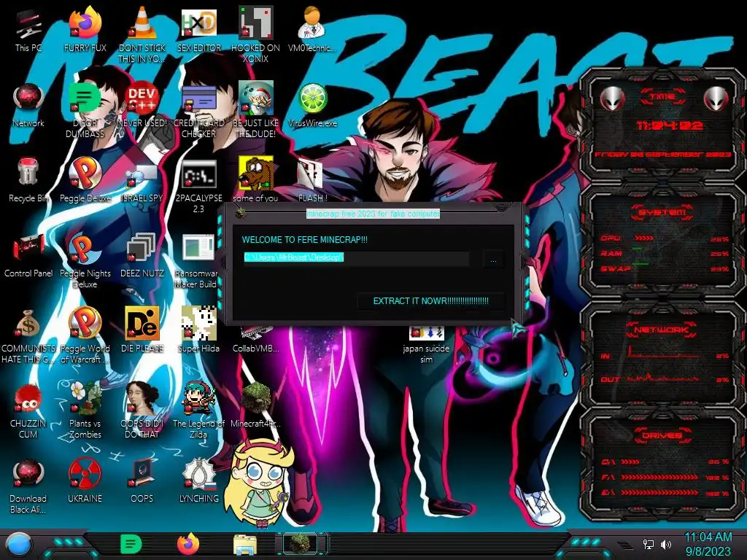Open File Explorer from the taskbar
Screen dimensions: 747x560
point(245,545)
